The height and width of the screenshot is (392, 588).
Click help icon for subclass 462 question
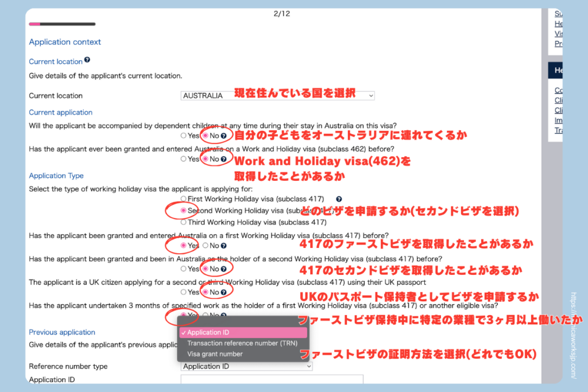click(223, 160)
